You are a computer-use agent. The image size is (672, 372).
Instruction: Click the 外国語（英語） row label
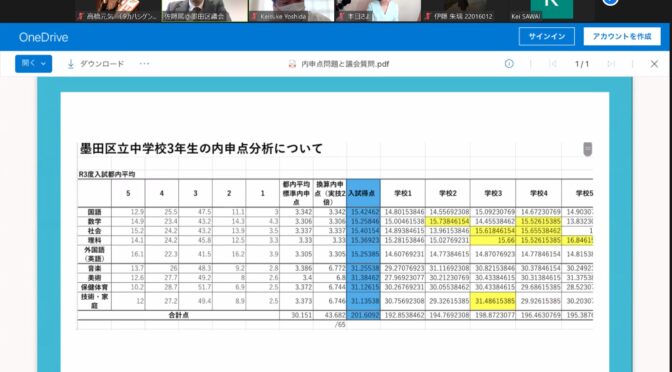pos(94,254)
